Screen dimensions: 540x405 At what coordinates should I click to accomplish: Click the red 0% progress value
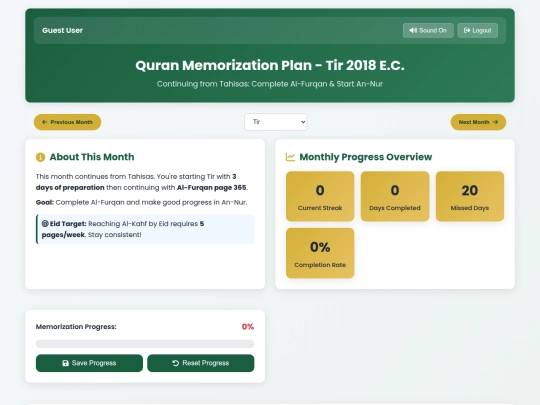pyautogui.click(x=248, y=326)
